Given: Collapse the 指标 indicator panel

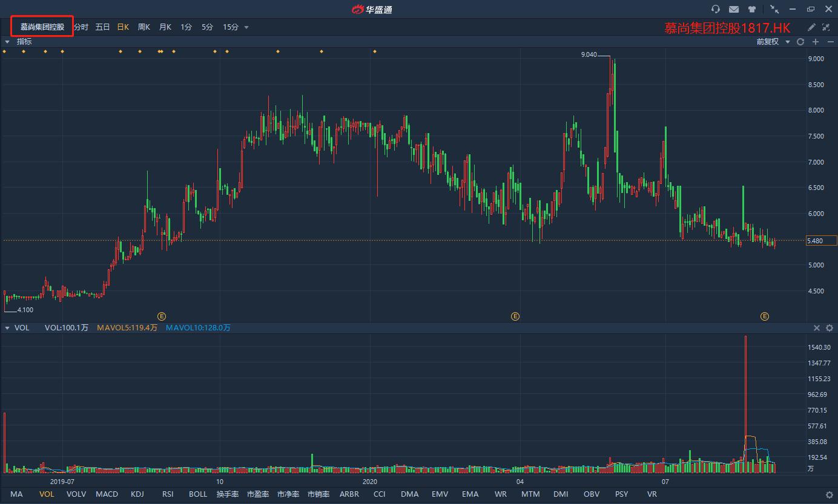Looking at the screenshot, I should pos(7,41).
